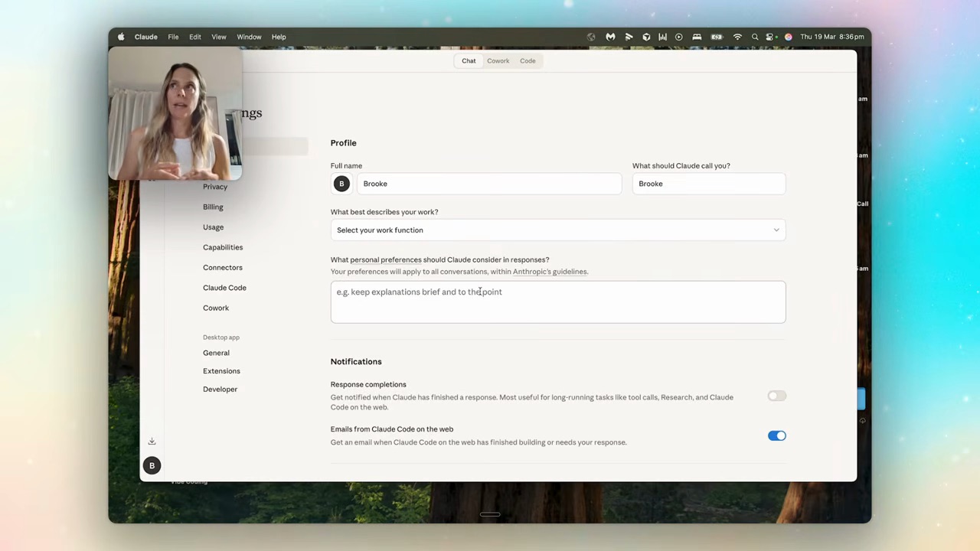Switch to the Cowork tab
Viewport: 980px width, 551px height.
[498, 60]
